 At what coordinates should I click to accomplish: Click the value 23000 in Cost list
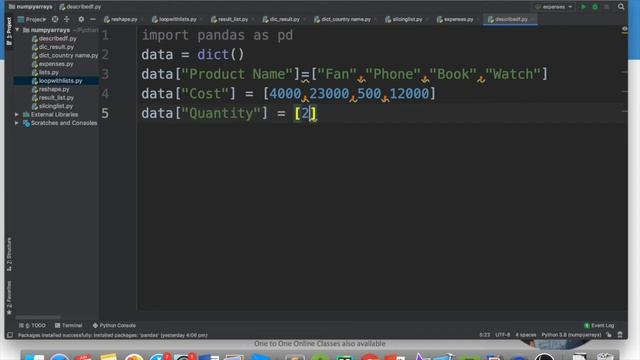pos(329,94)
